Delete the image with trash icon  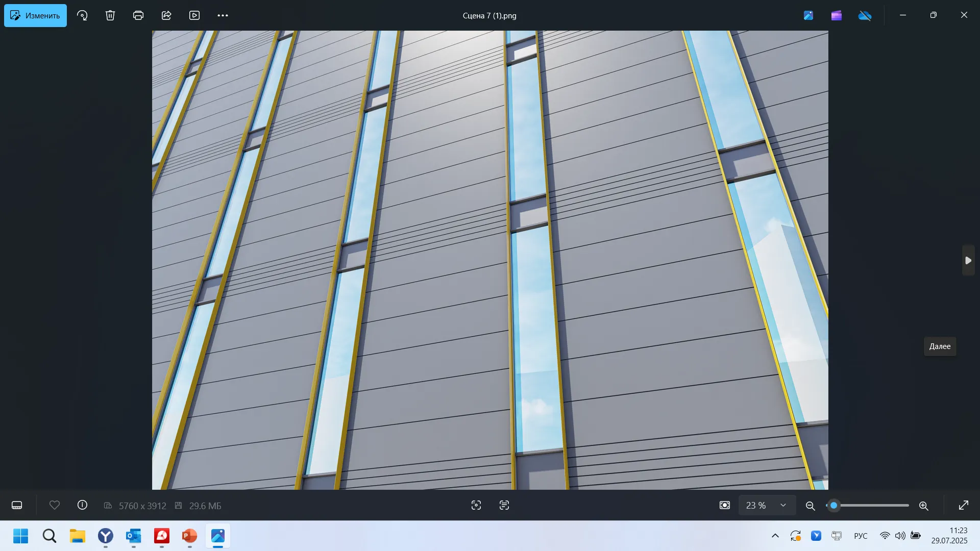click(110, 15)
